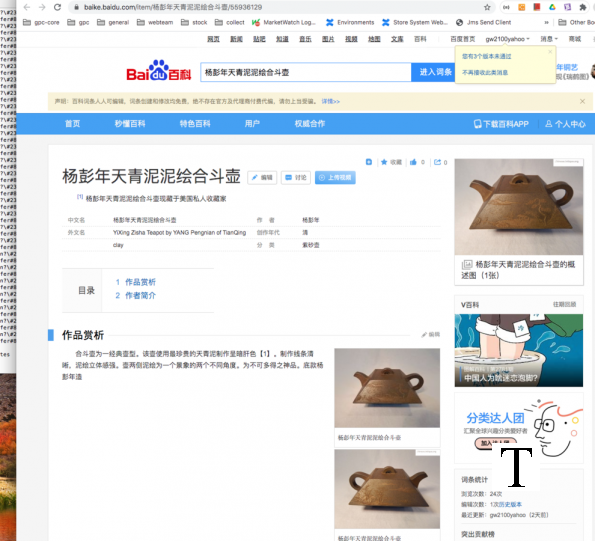Viewport: 595px width, 541px height.
Task: Open the 首页 tab in blue navigation bar
Action: pyautogui.click(x=72, y=124)
